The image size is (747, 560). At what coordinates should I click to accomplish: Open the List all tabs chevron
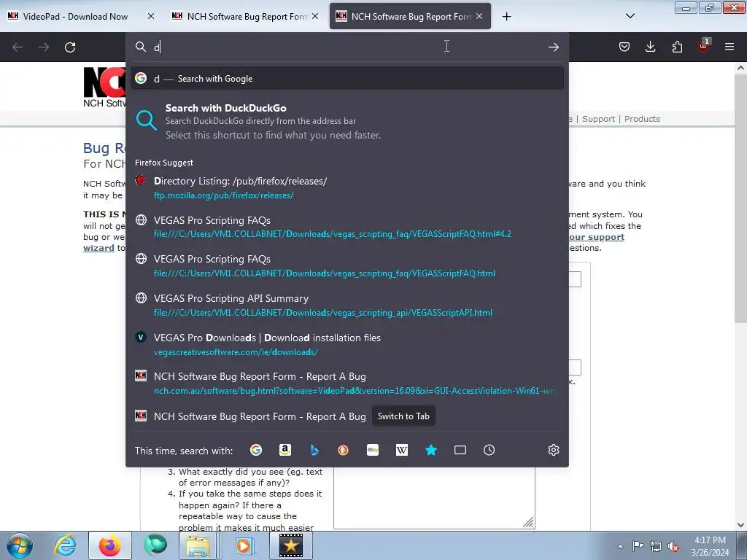[x=630, y=16]
